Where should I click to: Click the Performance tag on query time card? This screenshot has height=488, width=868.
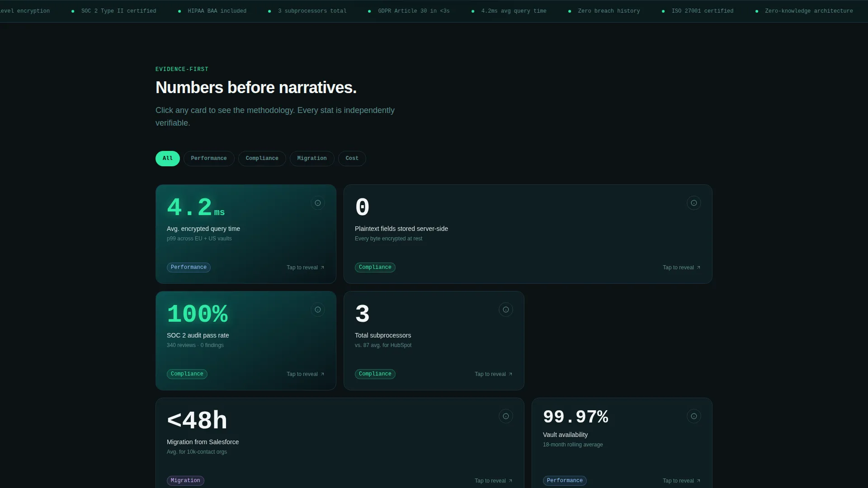click(189, 267)
